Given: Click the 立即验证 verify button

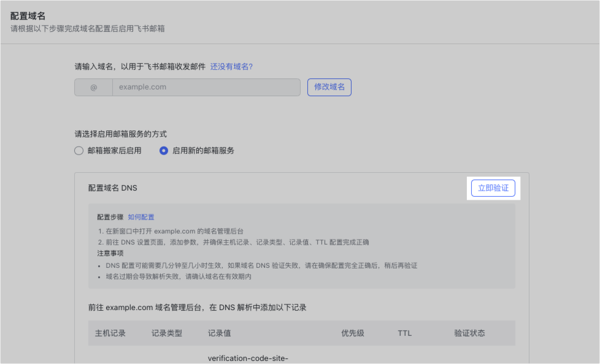Looking at the screenshot, I should pyautogui.click(x=493, y=188).
